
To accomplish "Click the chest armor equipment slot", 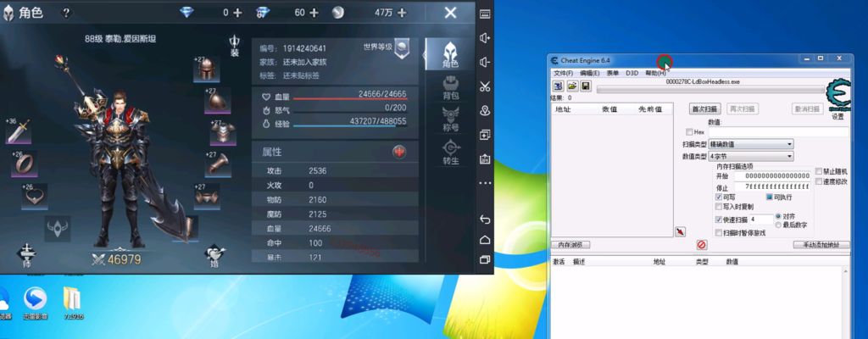I will (223, 133).
